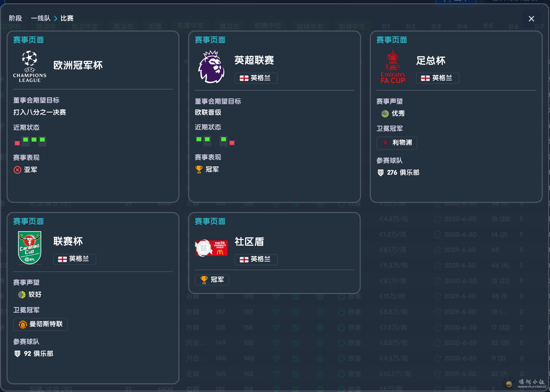Click the 比赛 breadcrumb
Viewport: 550px width, 392px height.
(67, 18)
